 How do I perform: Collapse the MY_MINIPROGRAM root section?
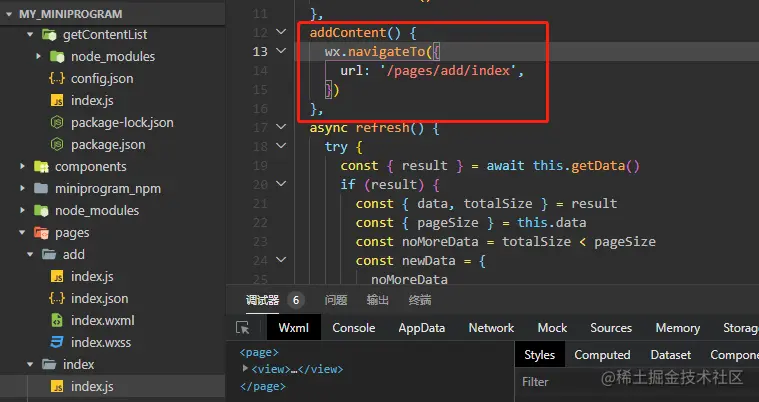[x=9, y=14]
